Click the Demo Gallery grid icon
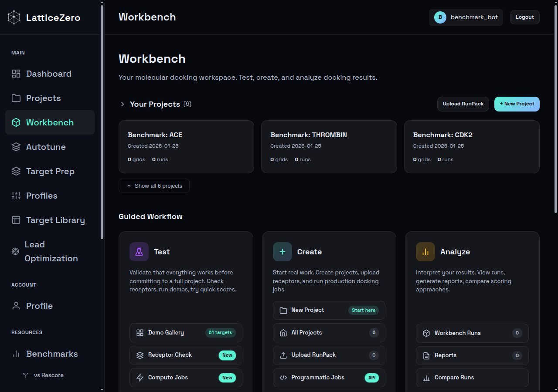The height and width of the screenshot is (392, 558). [140, 333]
